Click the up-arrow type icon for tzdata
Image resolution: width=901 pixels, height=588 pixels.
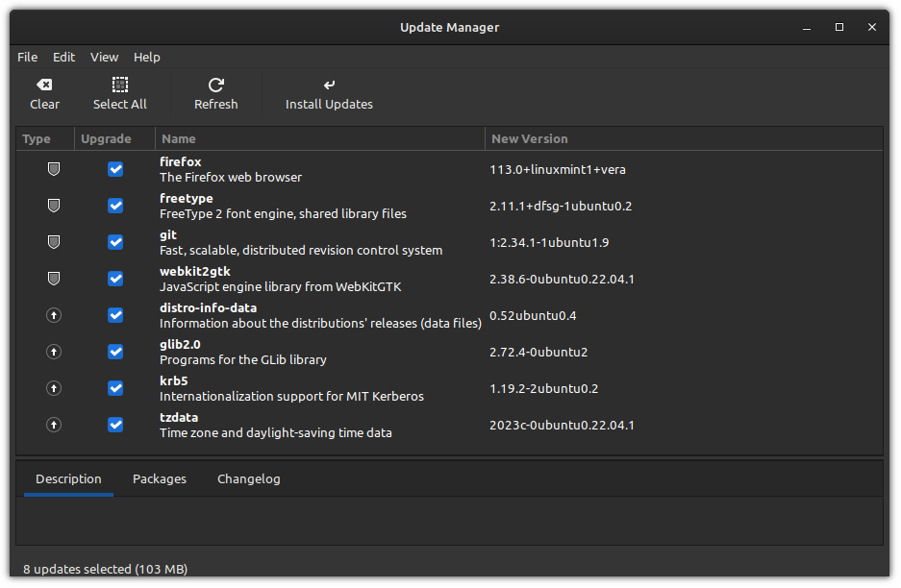pos(54,425)
